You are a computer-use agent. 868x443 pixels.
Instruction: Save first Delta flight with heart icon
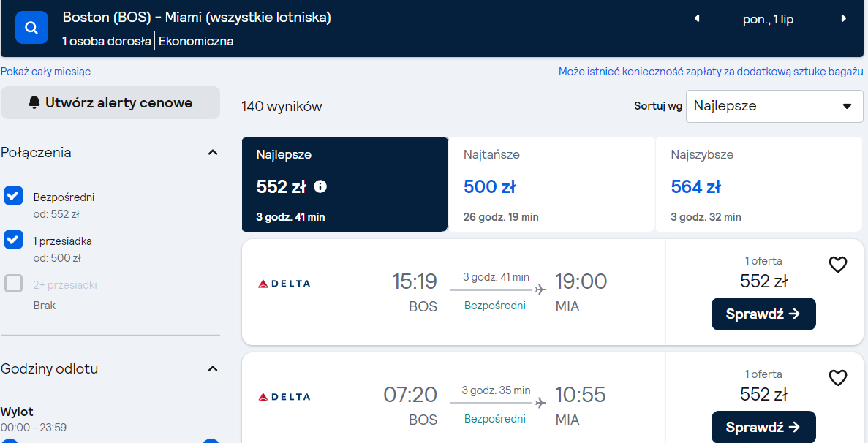pyautogui.click(x=837, y=265)
